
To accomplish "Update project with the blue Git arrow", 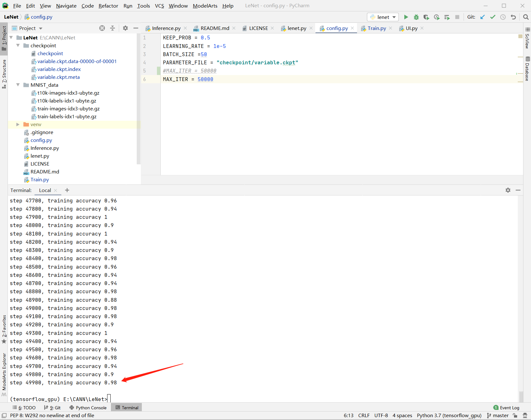I will [482, 17].
